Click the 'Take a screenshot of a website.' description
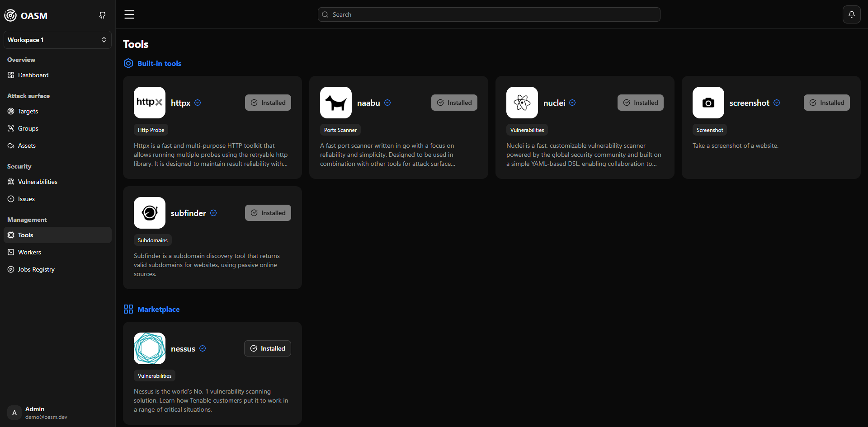This screenshot has width=868, height=427. [736, 145]
